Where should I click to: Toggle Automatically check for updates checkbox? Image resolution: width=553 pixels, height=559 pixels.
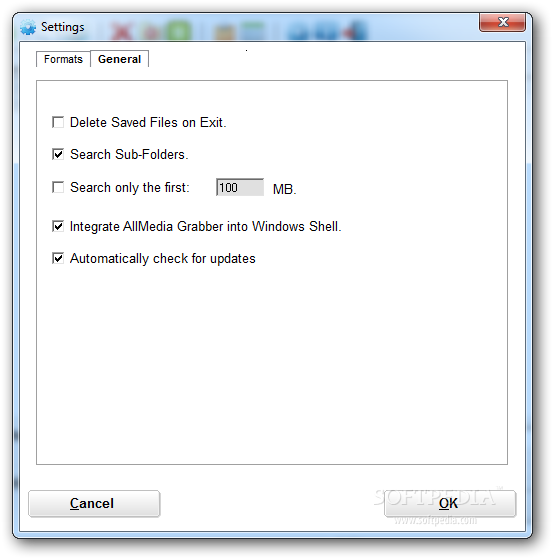tap(58, 258)
